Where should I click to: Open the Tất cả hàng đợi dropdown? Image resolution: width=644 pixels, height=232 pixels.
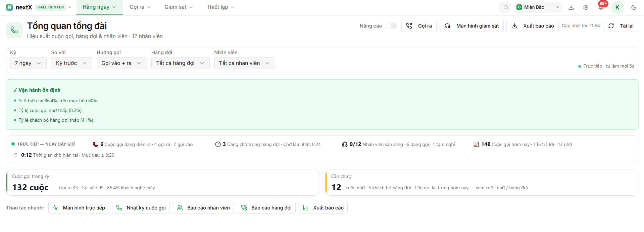(180, 63)
